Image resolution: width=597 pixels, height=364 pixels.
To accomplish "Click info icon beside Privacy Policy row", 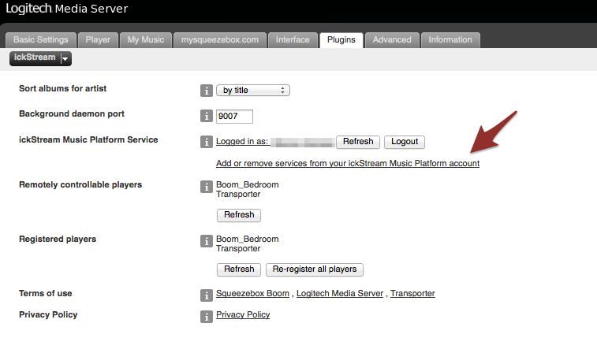I will [207, 316].
